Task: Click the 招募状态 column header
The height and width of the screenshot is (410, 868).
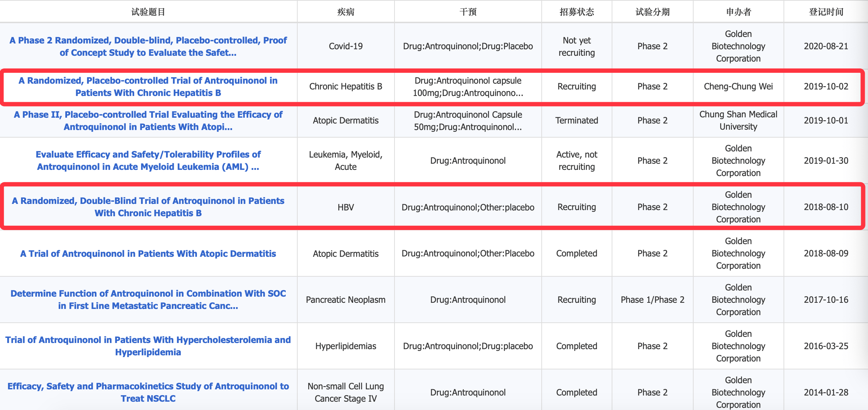Action: tap(576, 12)
